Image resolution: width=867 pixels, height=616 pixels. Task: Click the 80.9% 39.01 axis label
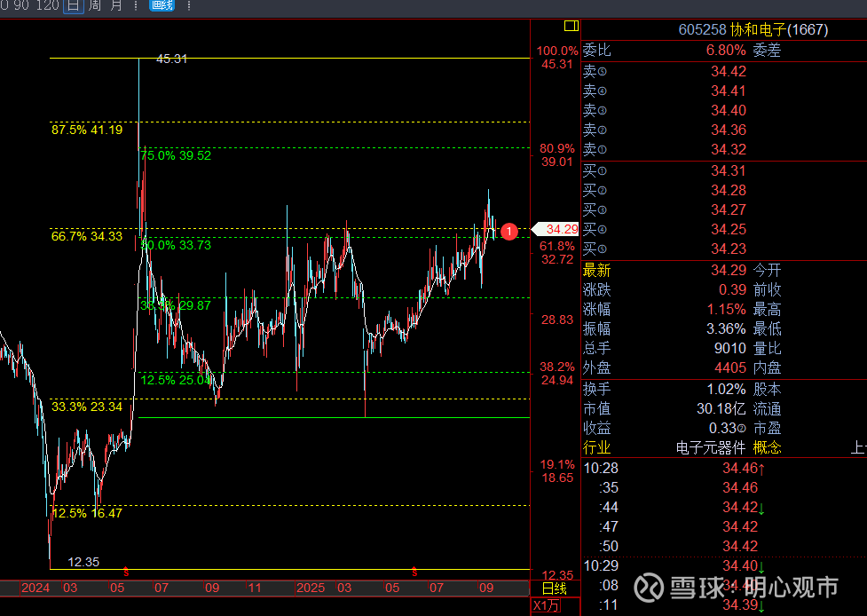(x=556, y=154)
